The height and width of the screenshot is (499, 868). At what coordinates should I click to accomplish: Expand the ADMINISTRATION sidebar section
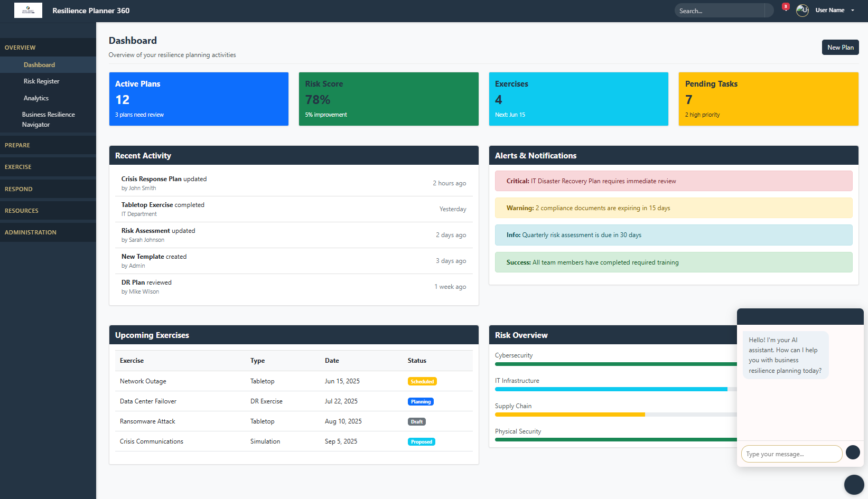pos(30,232)
